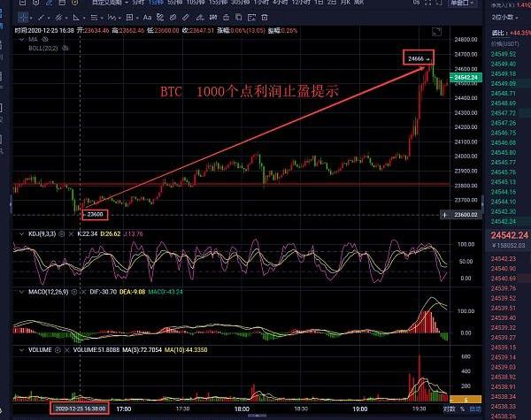531x420 pixels.
Task: Click the 2020-12-25 16:38:00 time marker
Action: 79,410
